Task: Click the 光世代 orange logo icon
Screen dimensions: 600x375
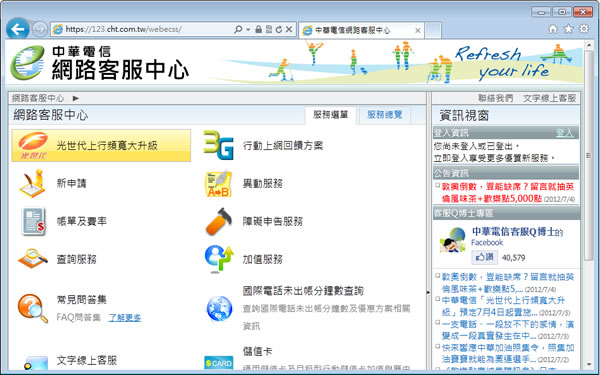Action: (x=33, y=145)
